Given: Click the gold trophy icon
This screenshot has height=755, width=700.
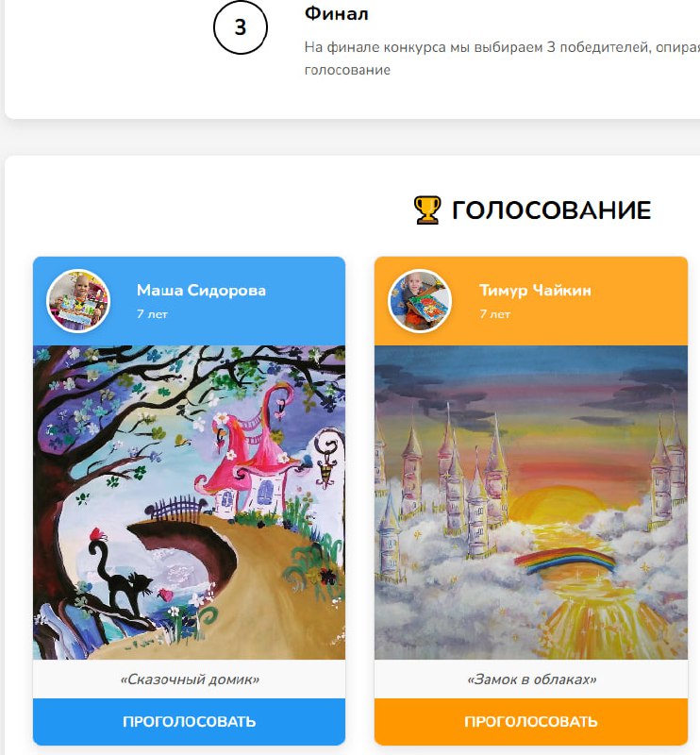Looking at the screenshot, I should coord(427,210).
